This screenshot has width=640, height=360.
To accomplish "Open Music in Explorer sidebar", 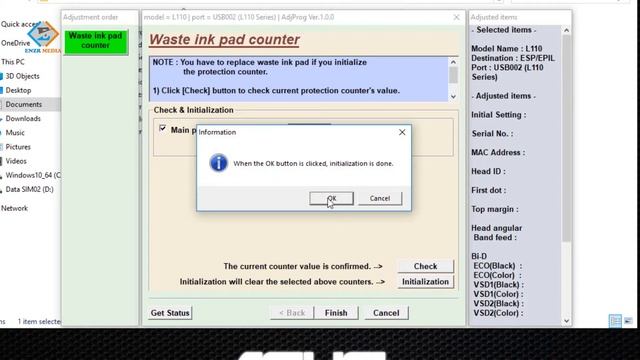I will (x=15, y=133).
